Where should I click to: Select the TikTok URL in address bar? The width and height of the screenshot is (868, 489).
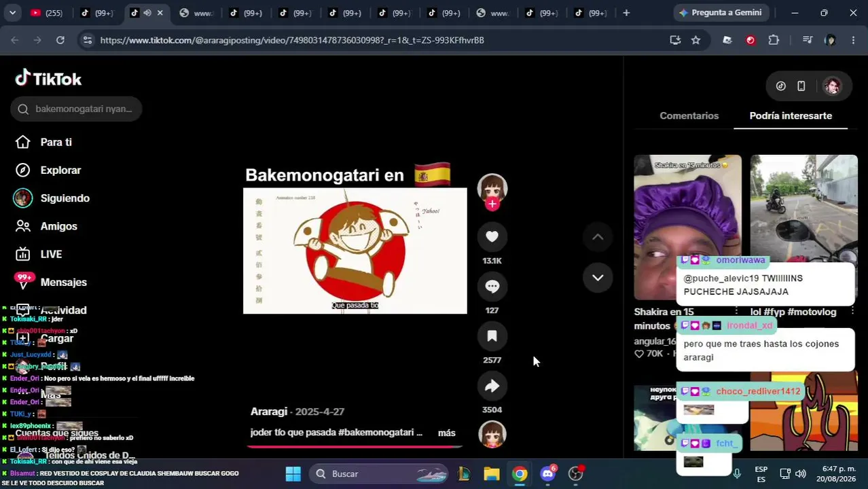pyautogui.click(x=292, y=40)
